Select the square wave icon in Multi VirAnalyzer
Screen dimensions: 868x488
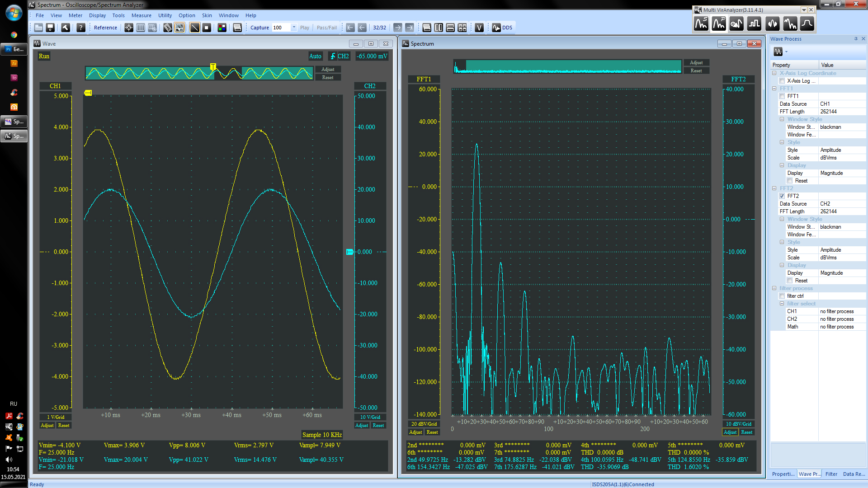click(x=754, y=23)
